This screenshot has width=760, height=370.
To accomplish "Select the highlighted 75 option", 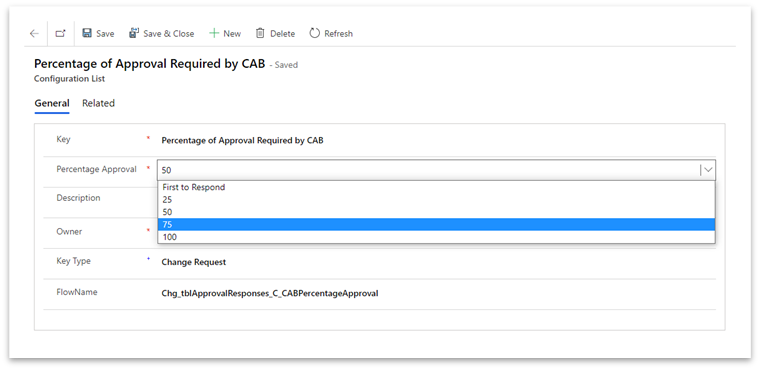I will 436,225.
